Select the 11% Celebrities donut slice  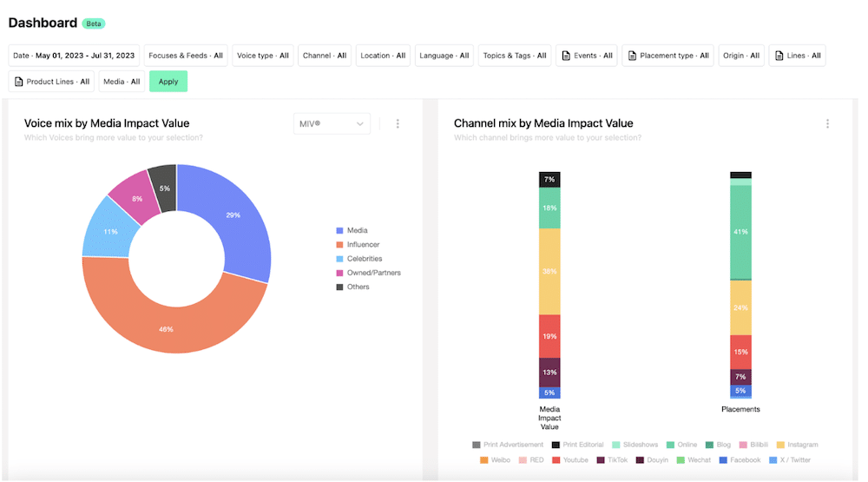[x=110, y=232]
